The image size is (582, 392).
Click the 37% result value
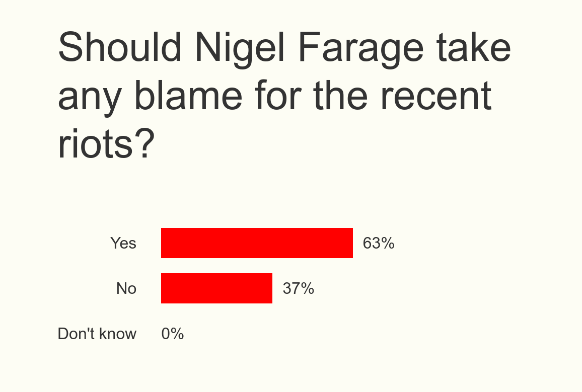click(299, 289)
